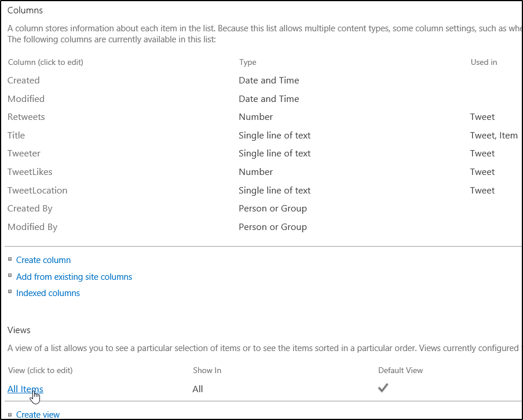The image size is (523, 420).
Task: Select the TweetLocation column
Action: click(37, 191)
